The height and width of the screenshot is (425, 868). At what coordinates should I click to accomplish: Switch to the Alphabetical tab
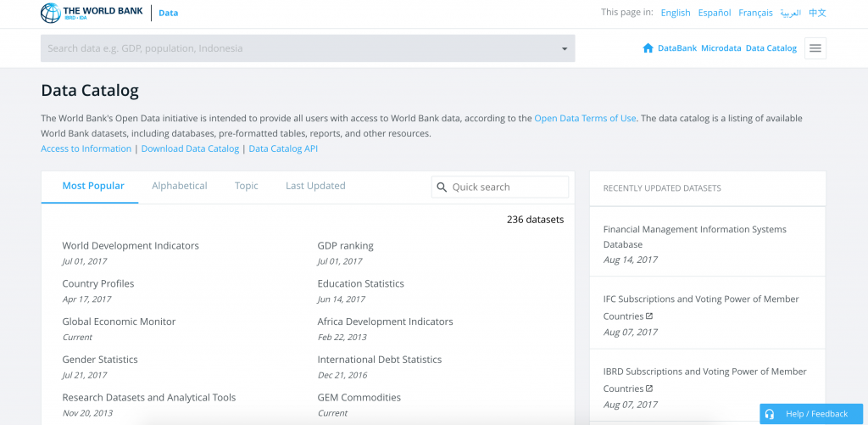[180, 186]
